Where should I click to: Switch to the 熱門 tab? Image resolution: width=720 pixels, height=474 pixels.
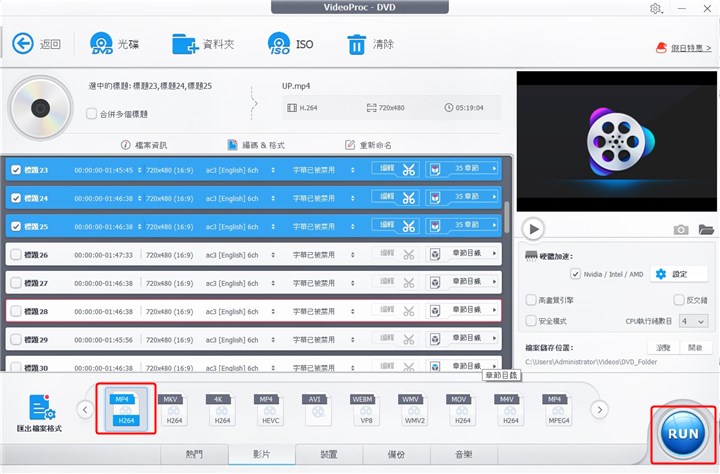(x=194, y=454)
